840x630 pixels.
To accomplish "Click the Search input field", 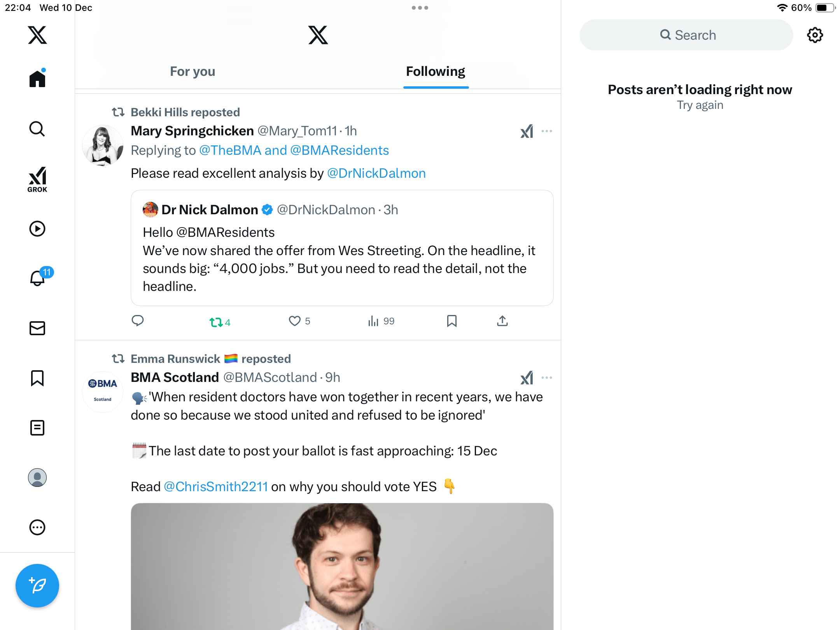I will 686,35.
